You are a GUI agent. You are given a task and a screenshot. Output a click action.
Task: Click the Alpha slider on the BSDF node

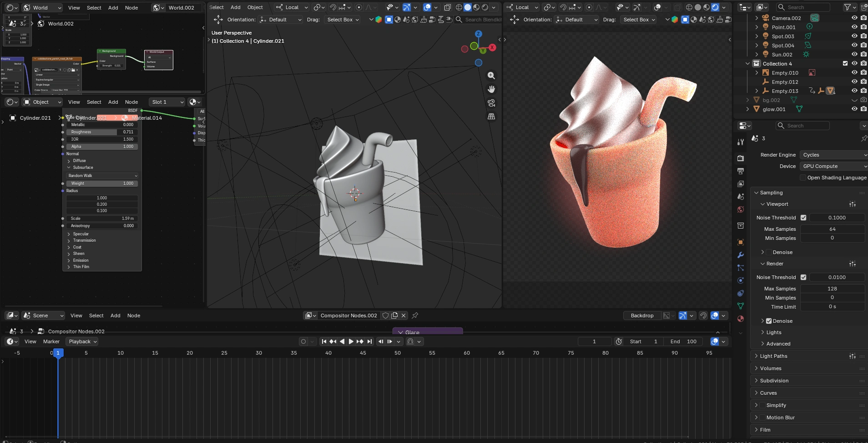pyautogui.click(x=102, y=147)
